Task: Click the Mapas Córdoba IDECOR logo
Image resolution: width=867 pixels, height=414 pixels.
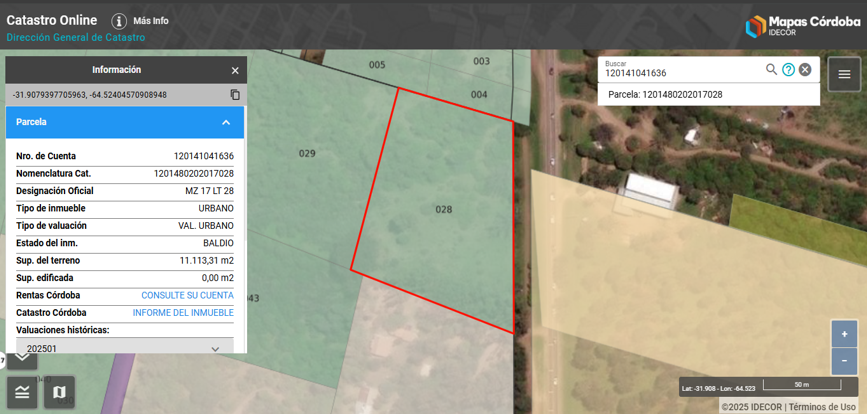Action: [803, 25]
